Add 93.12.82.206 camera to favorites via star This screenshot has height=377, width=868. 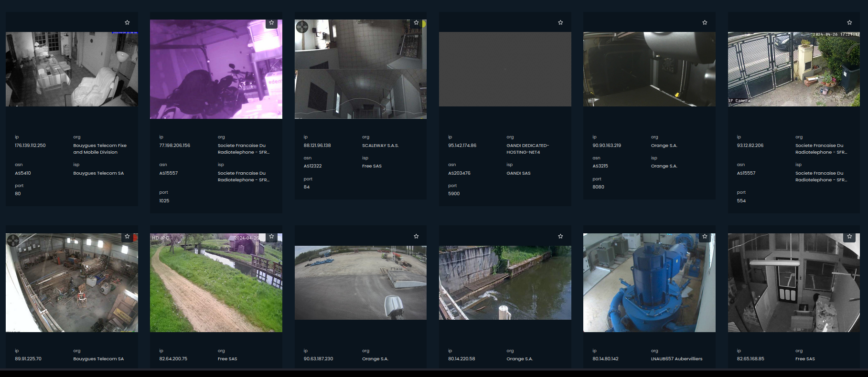click(849, 22)
